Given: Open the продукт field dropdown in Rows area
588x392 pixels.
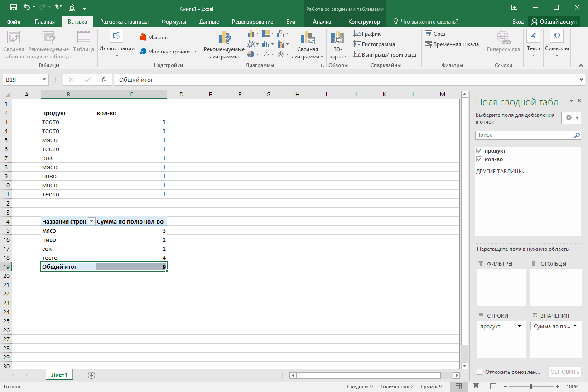Looking at the screenshot, I should (519, 326).
